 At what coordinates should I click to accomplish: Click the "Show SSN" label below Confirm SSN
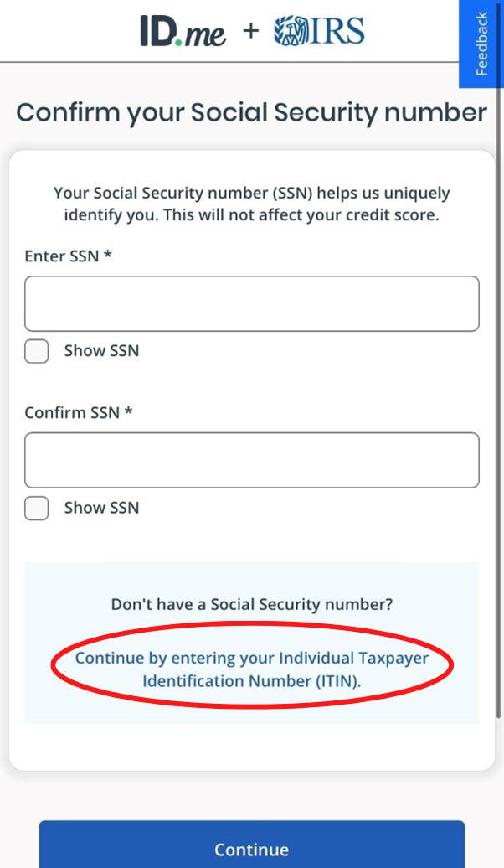[101, 508]
